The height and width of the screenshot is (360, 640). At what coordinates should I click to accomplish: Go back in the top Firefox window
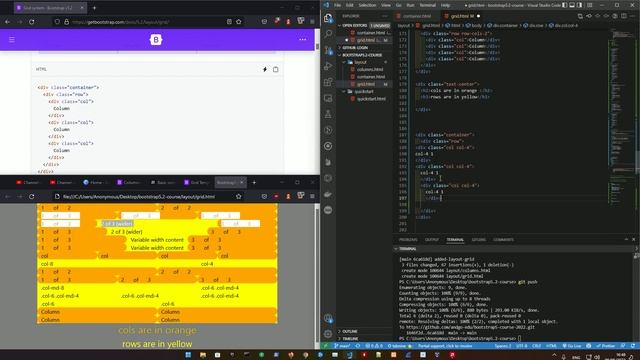tap(8, 22)
